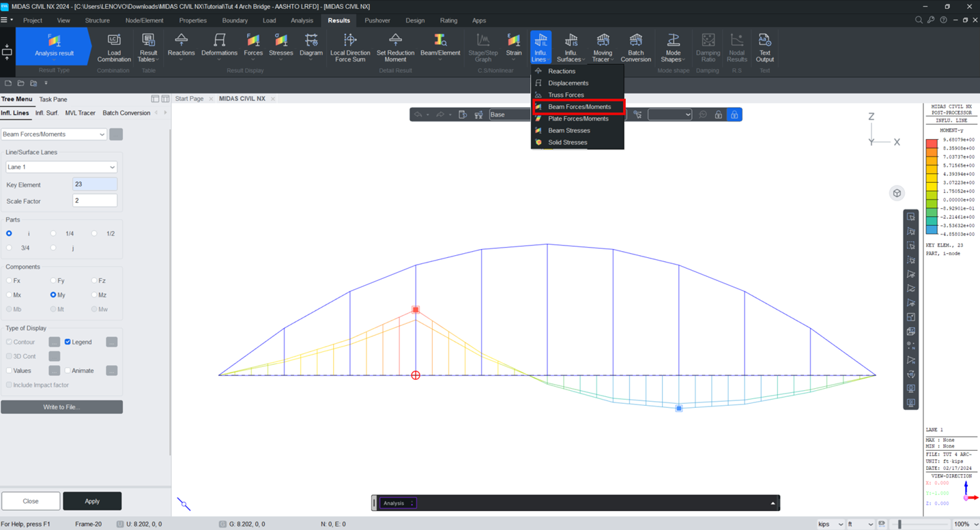Open the Set Reduction Moment tool
Viewport: 980px width, 530px height.
(395, 48)
